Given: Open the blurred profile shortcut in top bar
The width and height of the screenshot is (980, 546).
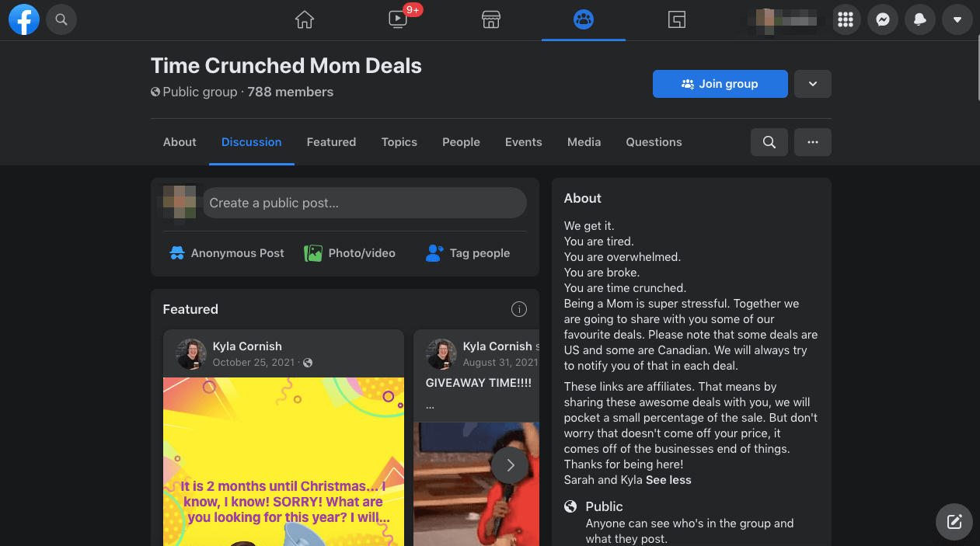Looking at the screenshot, I should [786, 20].
